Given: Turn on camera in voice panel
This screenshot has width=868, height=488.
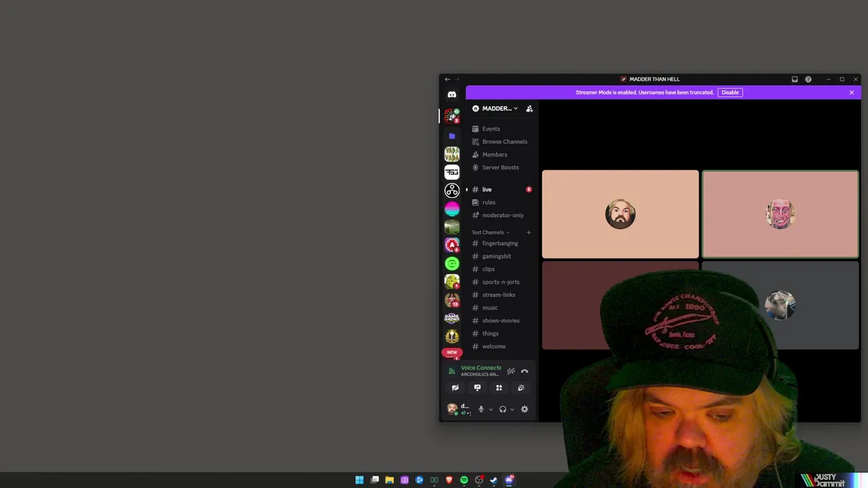Looking at the screenshot, I should tap(455, 388).
